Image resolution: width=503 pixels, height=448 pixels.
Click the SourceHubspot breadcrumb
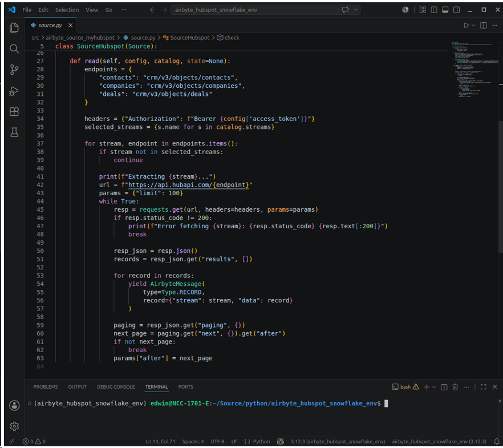coord(189,38)
